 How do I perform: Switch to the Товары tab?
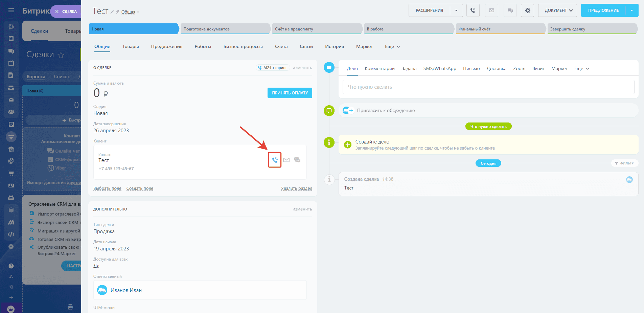pos(131,47)
